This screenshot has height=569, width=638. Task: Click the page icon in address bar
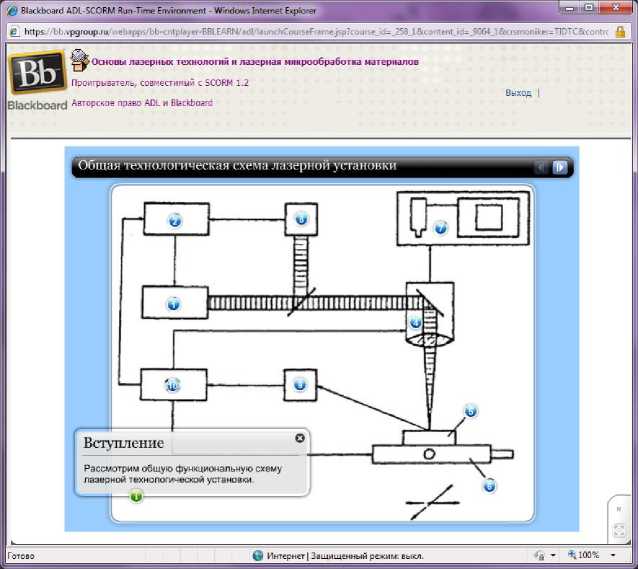14,32
